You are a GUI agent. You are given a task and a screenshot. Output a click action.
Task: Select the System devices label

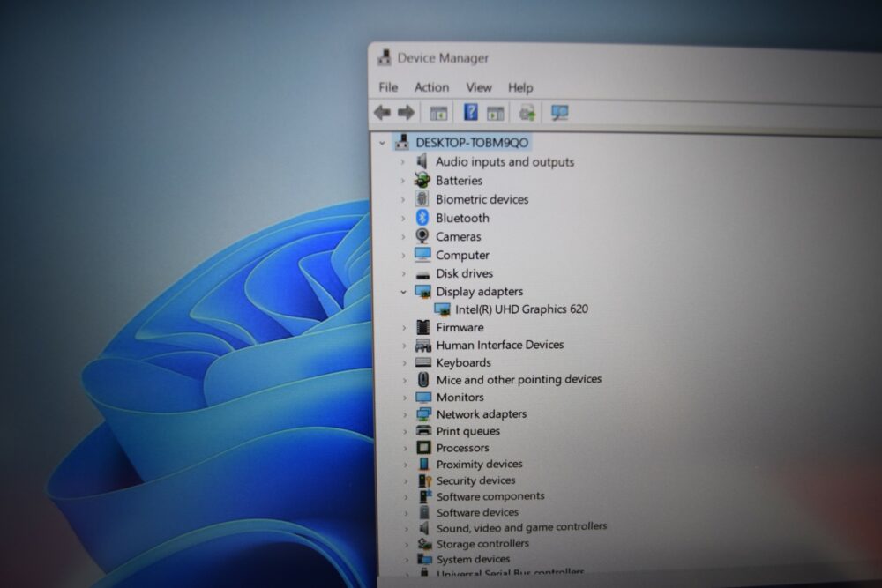coord(473,559)
